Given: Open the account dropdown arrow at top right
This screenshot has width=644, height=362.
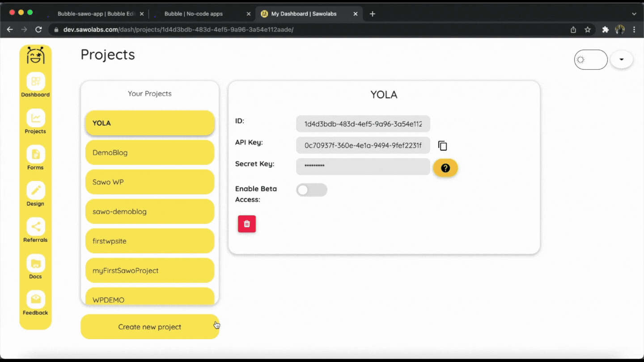Looking at the screenshot, I should 622,59.
